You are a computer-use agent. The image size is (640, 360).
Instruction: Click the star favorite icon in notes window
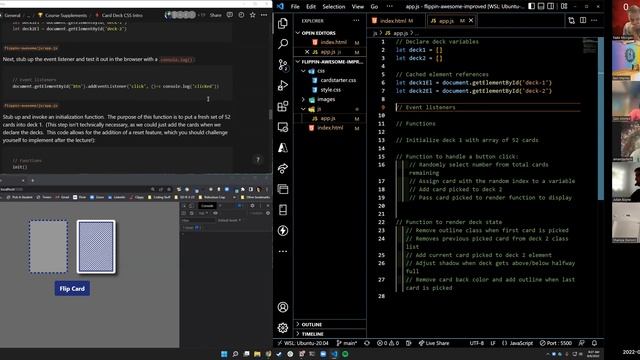tap(253, 15)
